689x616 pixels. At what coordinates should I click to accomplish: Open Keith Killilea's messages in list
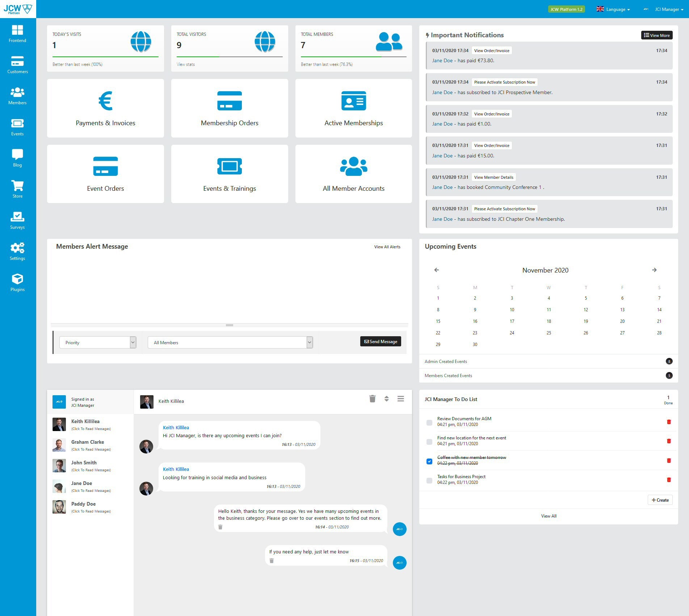[x=91, y=424]
